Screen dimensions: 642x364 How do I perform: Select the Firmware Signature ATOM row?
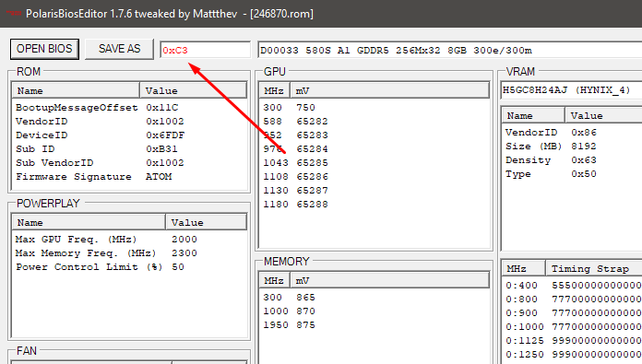point(130,177)
